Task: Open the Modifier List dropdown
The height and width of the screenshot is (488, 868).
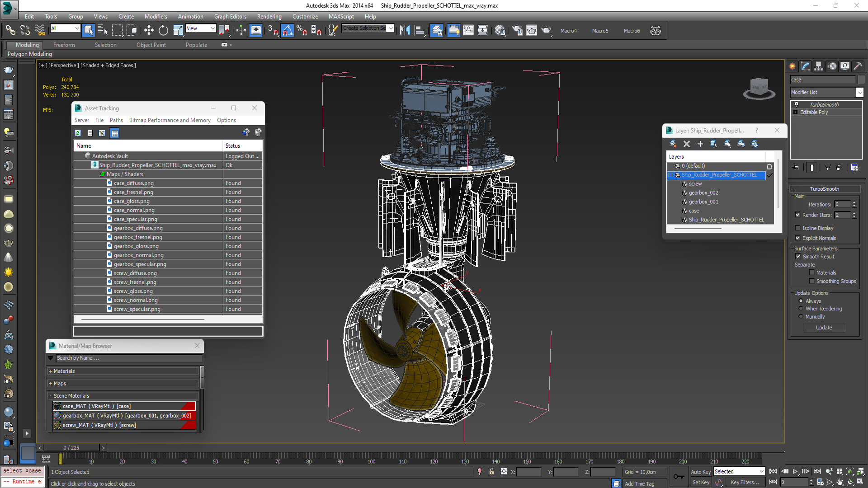Action: (x=859, y=92)
